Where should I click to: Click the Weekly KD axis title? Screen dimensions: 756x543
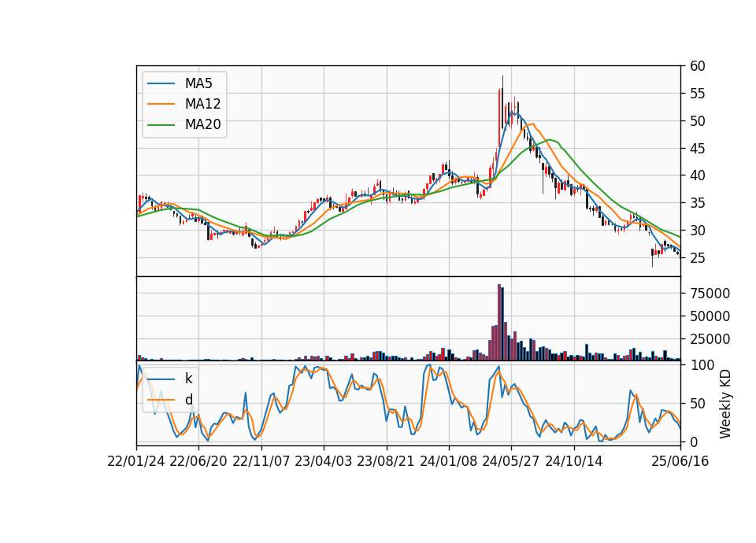[725, 404]
